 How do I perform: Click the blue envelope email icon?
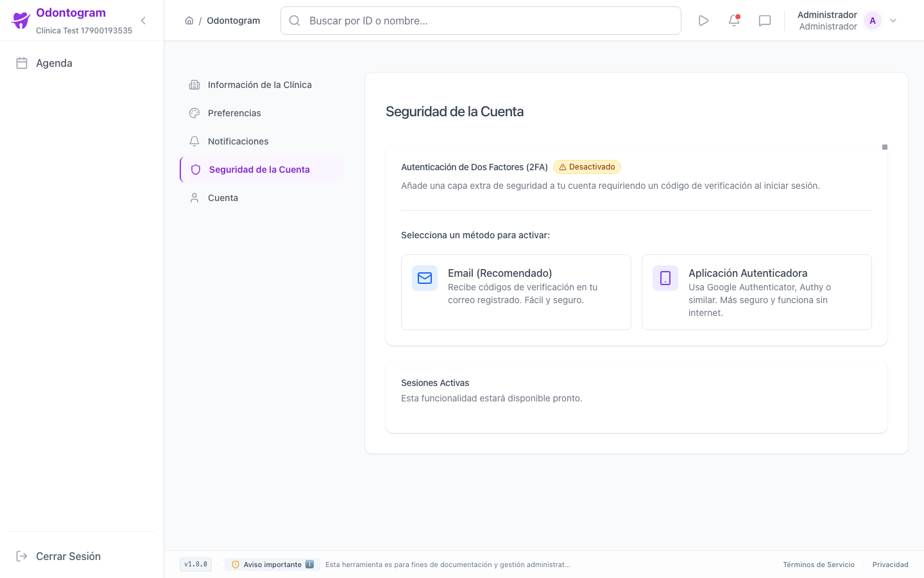tap(425, 278)
